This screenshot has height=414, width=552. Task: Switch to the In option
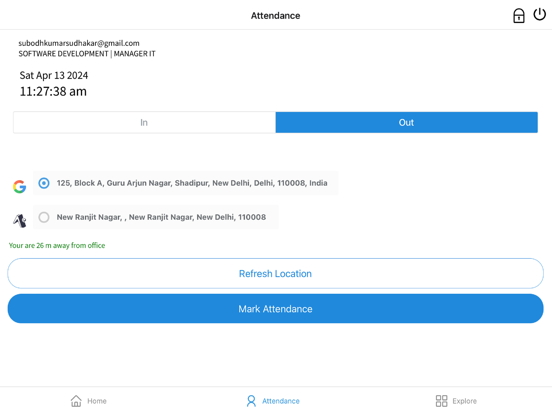(144, 123)
